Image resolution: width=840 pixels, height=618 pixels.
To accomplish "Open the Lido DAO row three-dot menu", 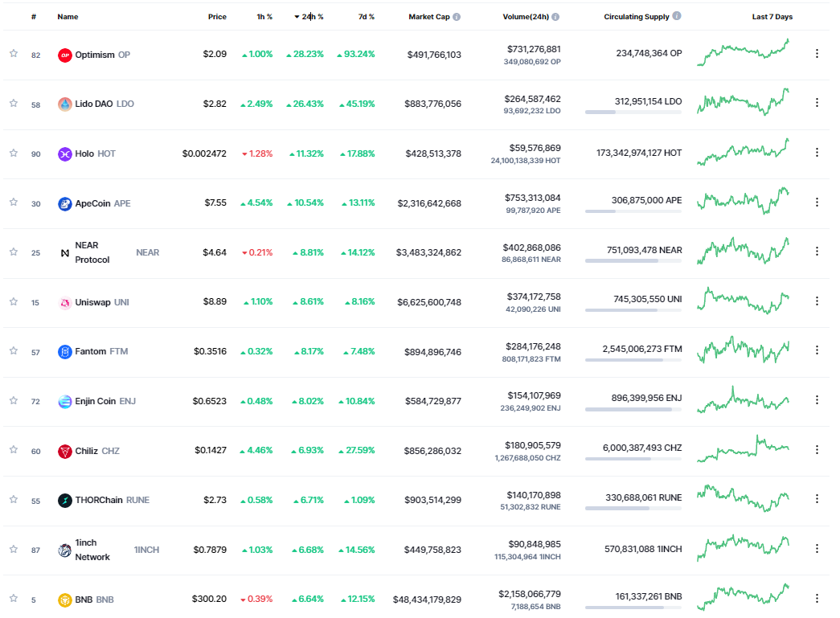I will tap(817, 102).
